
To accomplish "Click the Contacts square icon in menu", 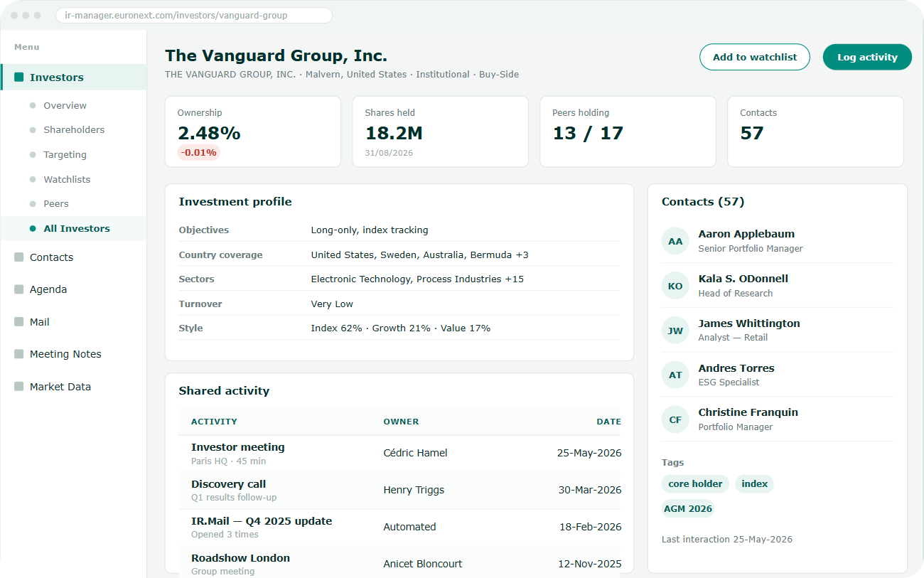I will pyautogui.click(x=19, y=257).
